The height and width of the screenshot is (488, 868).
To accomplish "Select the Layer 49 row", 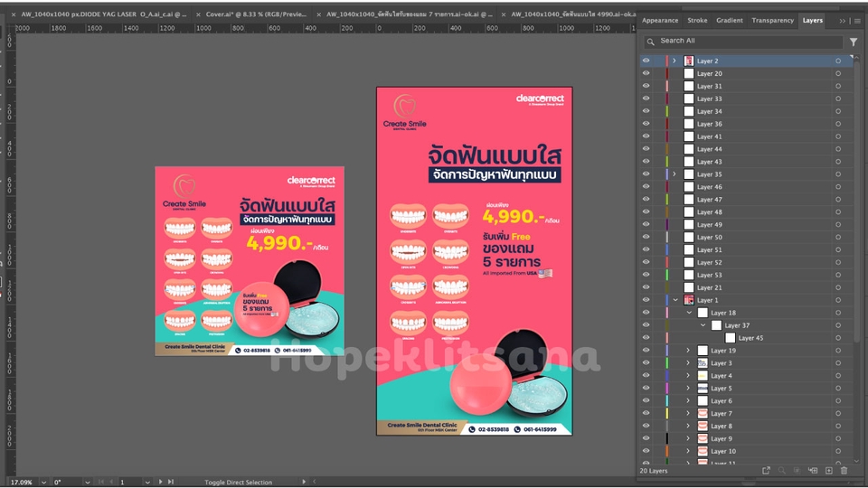I will click(746, 225).
